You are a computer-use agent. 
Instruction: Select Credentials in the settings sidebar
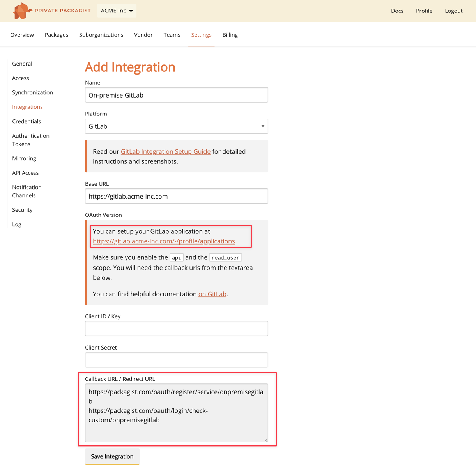click(x=27, y=121)
